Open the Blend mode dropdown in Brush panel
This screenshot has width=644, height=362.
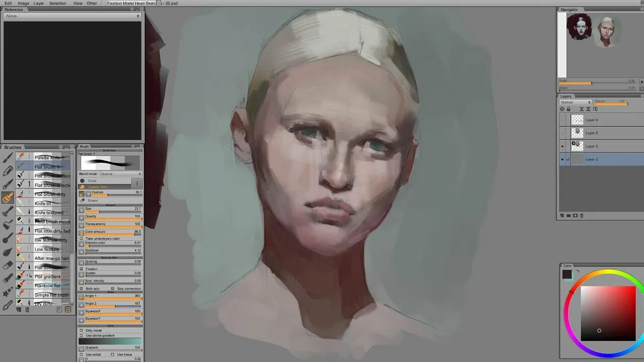tap(121, 174)
